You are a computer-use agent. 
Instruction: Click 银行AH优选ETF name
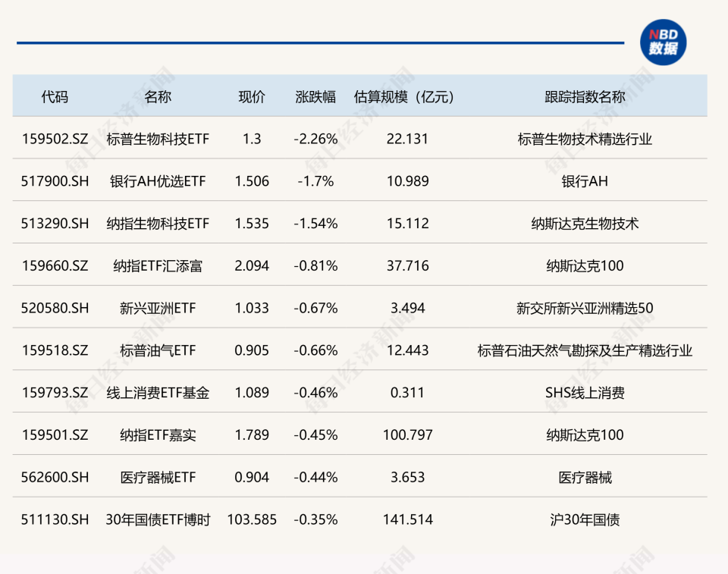click(x=158, y=181)
